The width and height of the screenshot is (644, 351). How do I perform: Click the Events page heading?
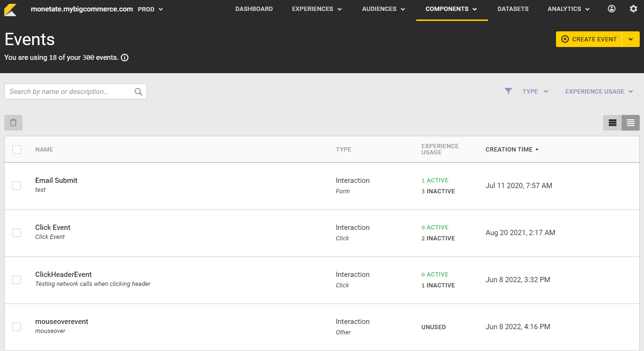pos(30,39)
